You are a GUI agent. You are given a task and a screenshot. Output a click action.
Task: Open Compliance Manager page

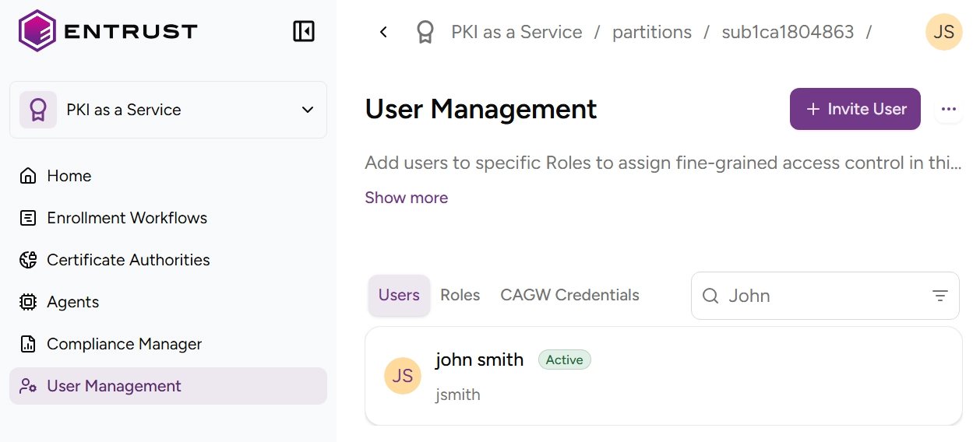[x=168, y=344]
